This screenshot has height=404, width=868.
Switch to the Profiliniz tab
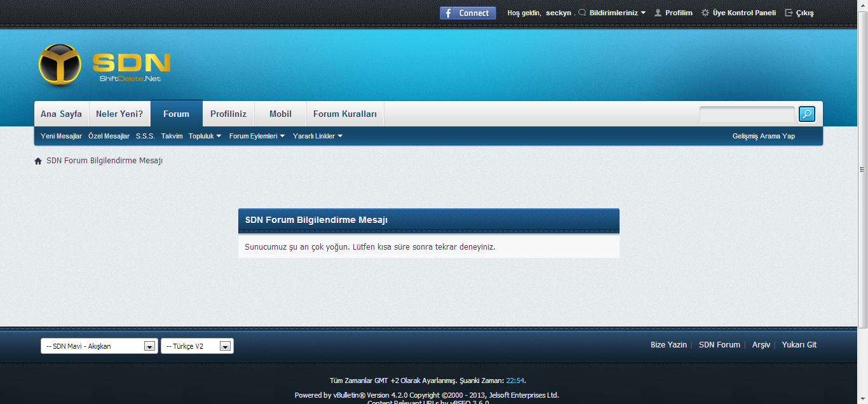click(x=228, y=114)
